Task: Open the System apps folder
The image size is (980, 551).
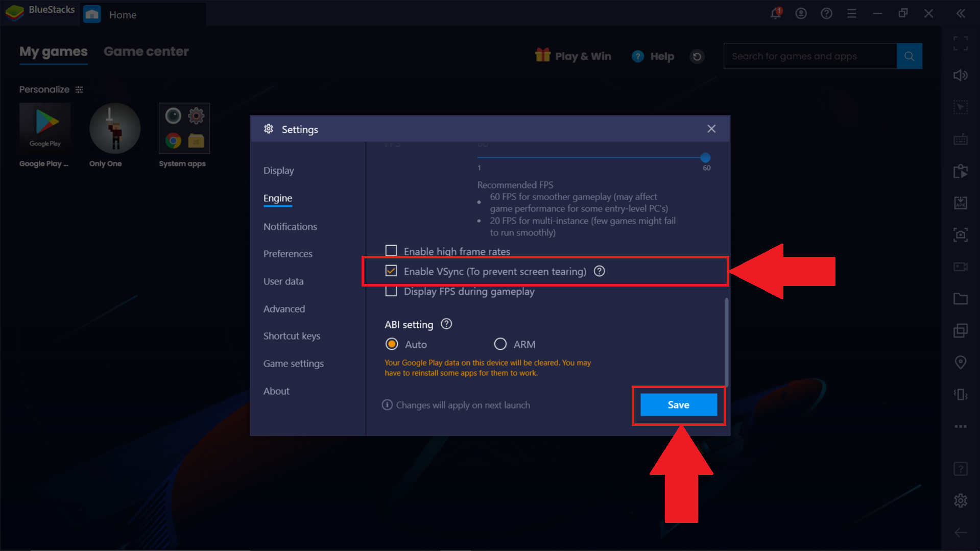Action: click(184, 128)
